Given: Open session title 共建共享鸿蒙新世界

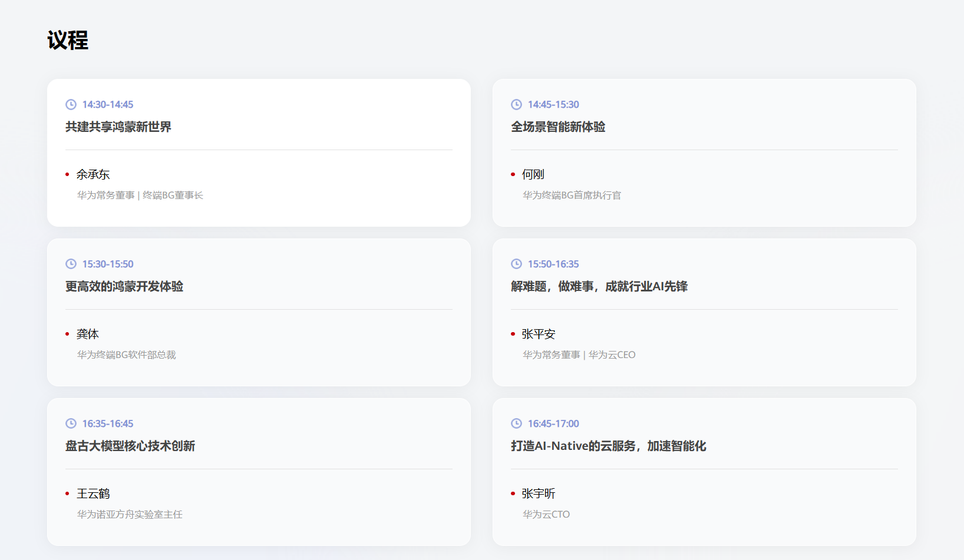Looking at the screenshot, I should (118, 127).
